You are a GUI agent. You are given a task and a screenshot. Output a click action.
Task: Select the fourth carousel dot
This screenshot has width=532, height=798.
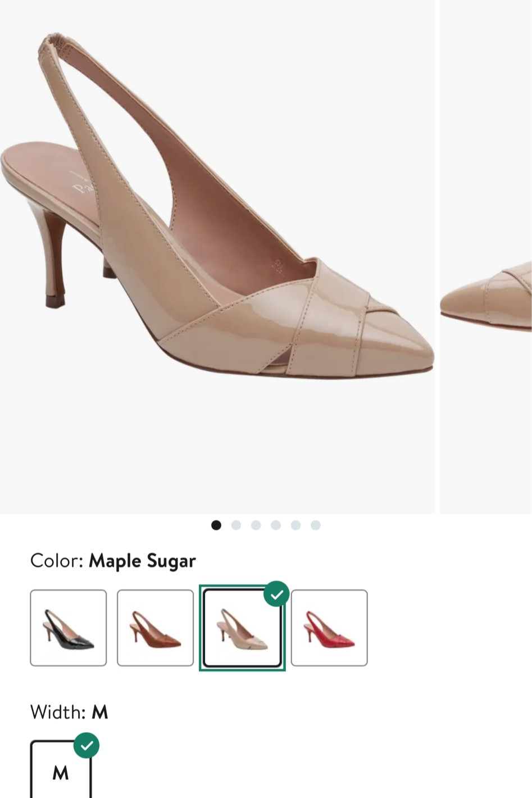276,525
